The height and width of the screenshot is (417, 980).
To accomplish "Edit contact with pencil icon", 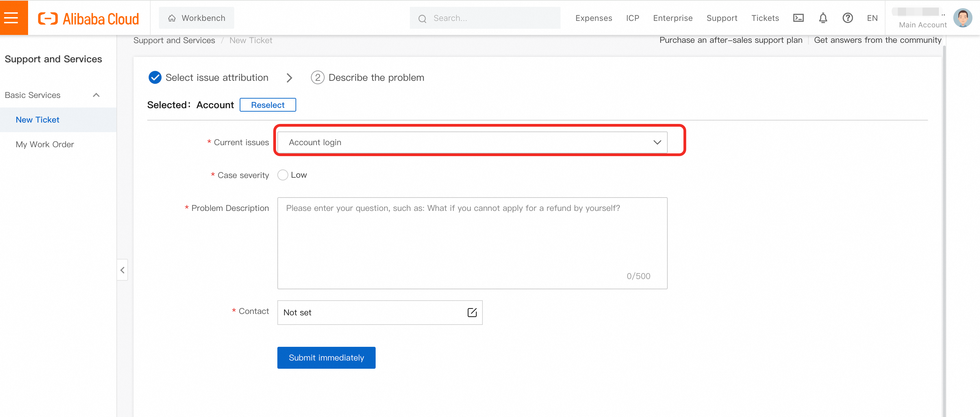I will point(472,312).
